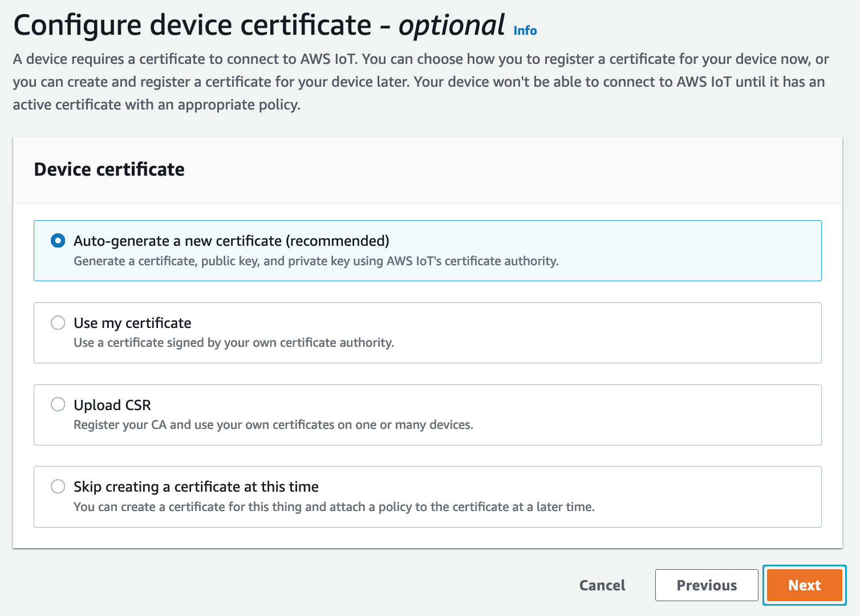Screen dimensions: 860x616
Task: Click the 'Configure device certificate' page title
Action: [x=192, y=26]
